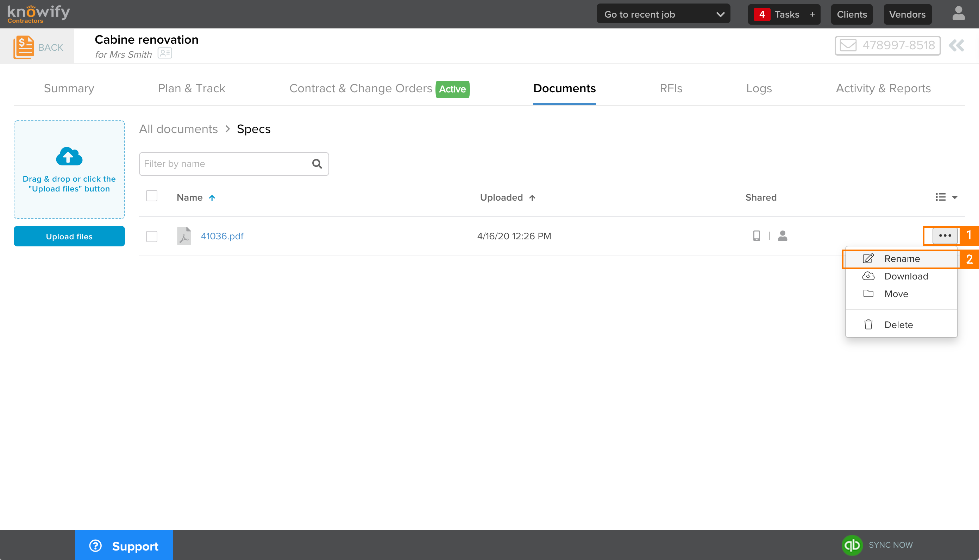Image resolution: width=979 pixels, height=560 pixels.
Task: Open the Go to recent job dropdown
Action: pos(663,14)
